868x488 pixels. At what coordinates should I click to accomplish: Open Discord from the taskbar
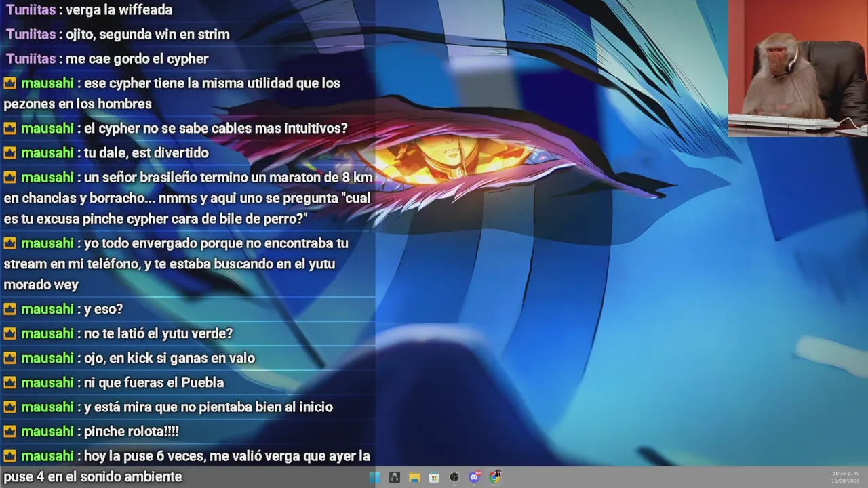point(475,477)
